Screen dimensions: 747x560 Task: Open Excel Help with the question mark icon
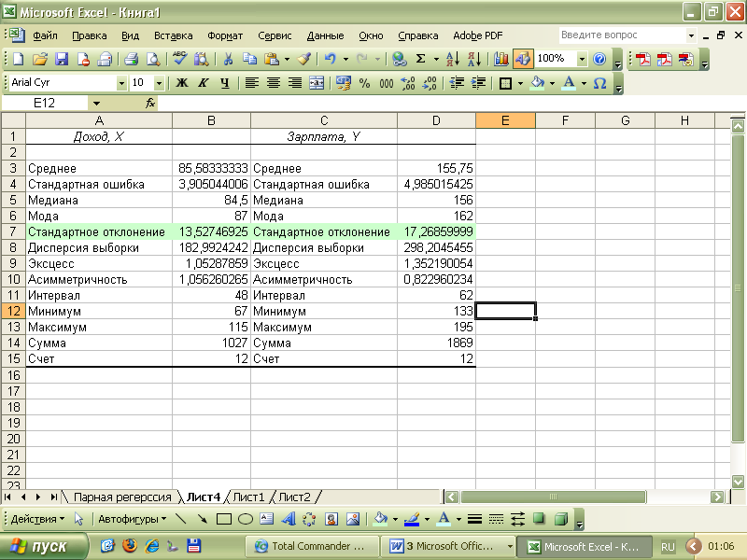tap(599, 59)
